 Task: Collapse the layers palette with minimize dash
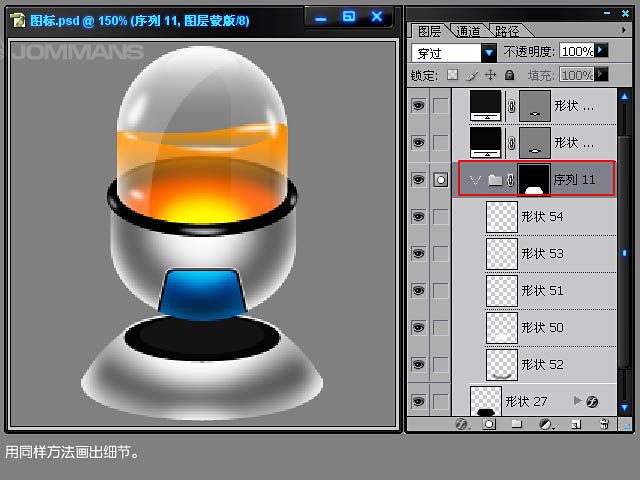click(x=607, y=13)
